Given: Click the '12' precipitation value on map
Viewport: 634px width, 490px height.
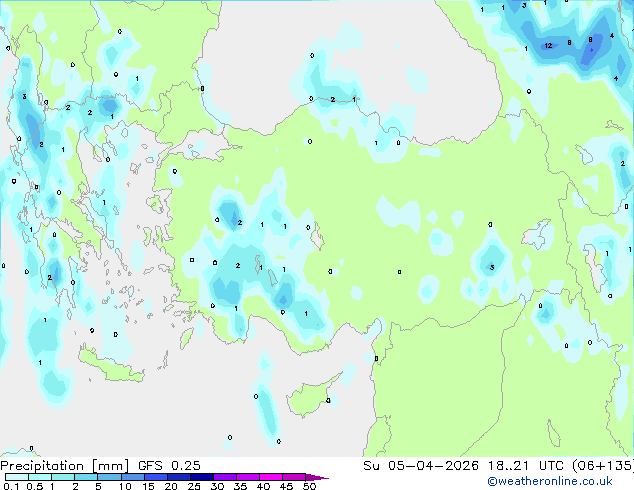Looking at the screenshot, I should point(548,46).
